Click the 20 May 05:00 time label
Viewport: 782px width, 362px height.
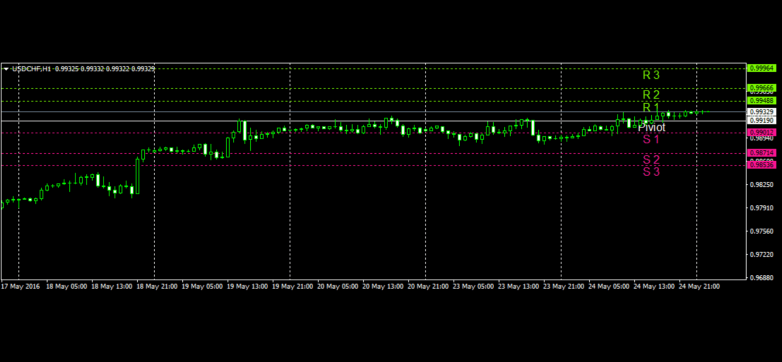click(x=338, y=287)
